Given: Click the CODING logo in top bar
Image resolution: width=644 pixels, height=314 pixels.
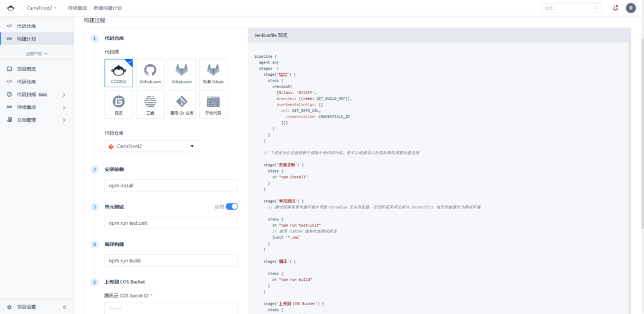Looking at the screenshot, I should (x=11, y=8).
